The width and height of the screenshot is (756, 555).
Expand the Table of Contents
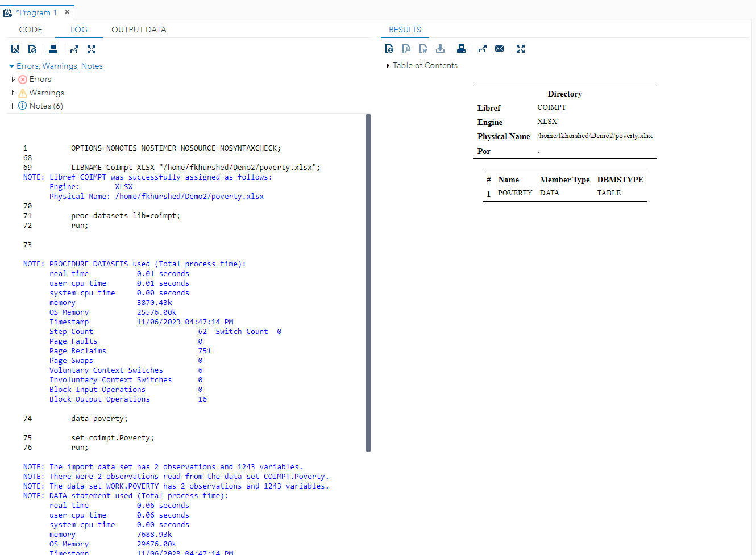[387, 65]
